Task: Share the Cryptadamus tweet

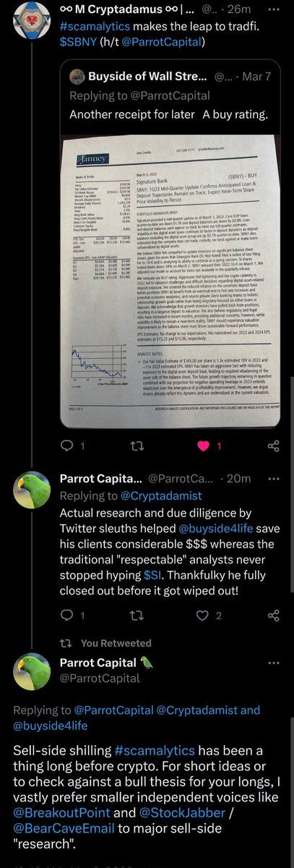Action: pyautogui.click(x=273, y=446)
